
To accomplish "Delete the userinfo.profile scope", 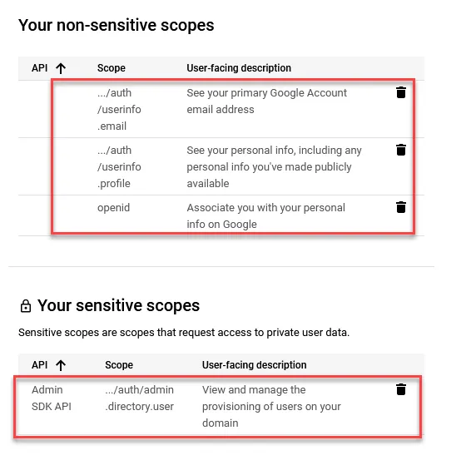I will tap(401, 150).
